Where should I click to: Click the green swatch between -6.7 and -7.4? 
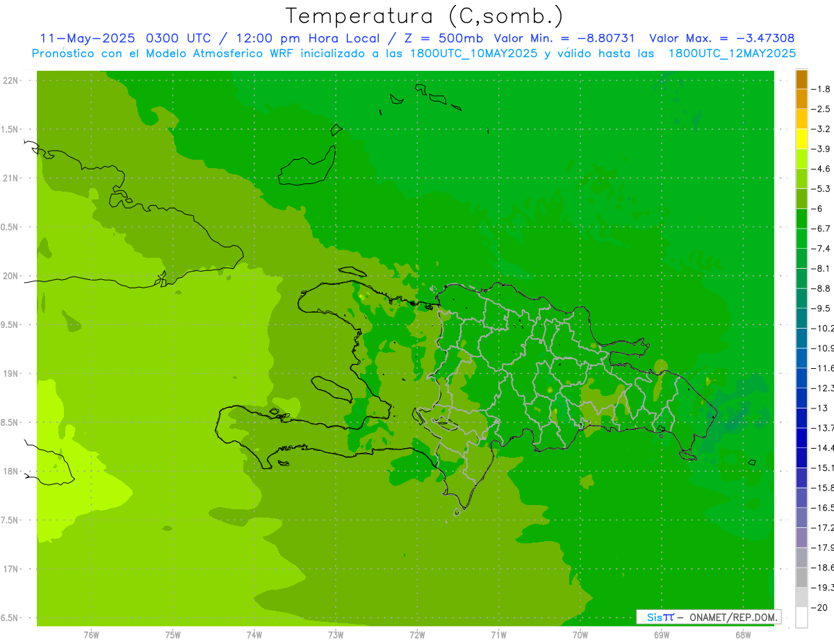coord(801,238)
